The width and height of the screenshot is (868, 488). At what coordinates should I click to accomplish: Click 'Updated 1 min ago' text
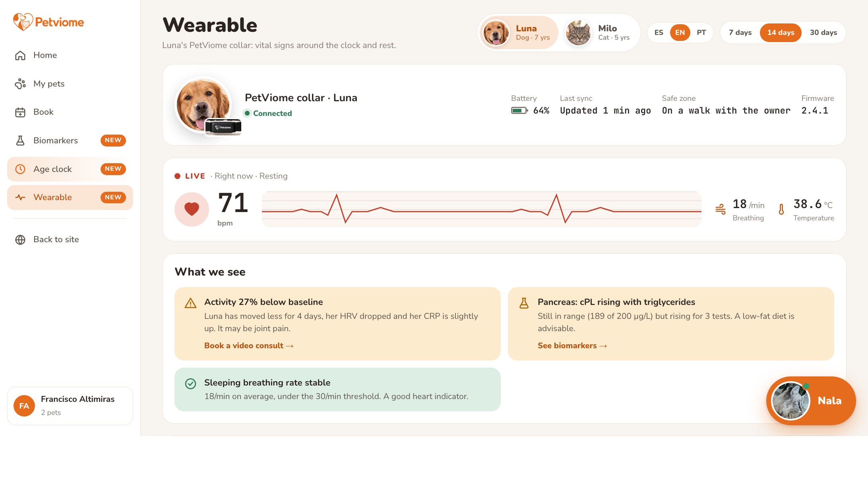(605, 110)
